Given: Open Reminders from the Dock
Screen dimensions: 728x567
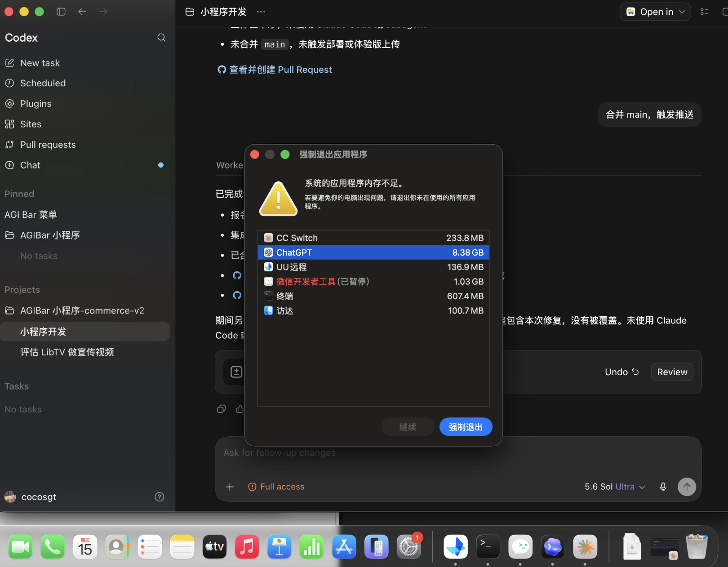Looking at the screenshot, I should point(150,547).
